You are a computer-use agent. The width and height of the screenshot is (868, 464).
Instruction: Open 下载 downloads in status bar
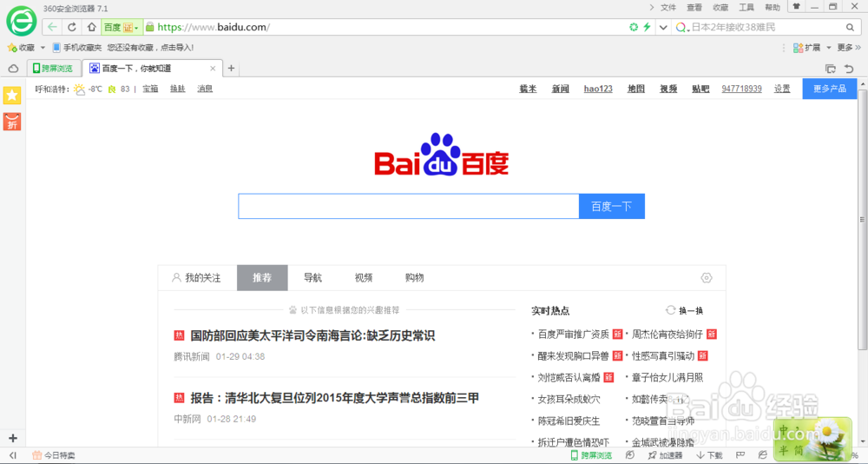point(709,455)
